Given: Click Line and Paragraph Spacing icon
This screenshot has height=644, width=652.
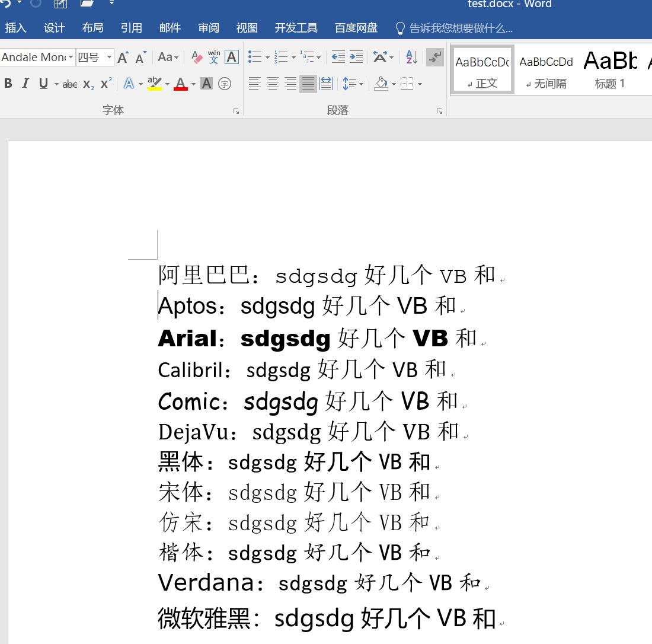Looking at the screenshot, I should 349,84.
